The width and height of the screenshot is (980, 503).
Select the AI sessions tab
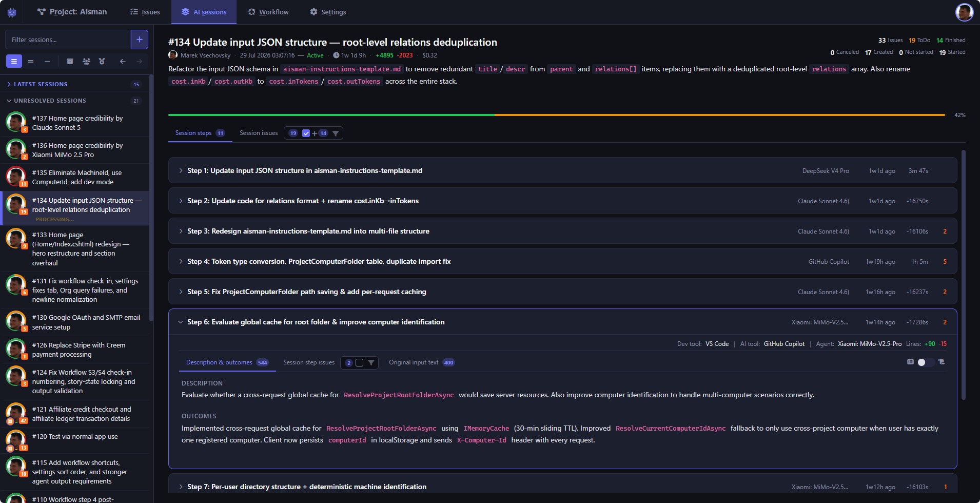pos(204,12)
